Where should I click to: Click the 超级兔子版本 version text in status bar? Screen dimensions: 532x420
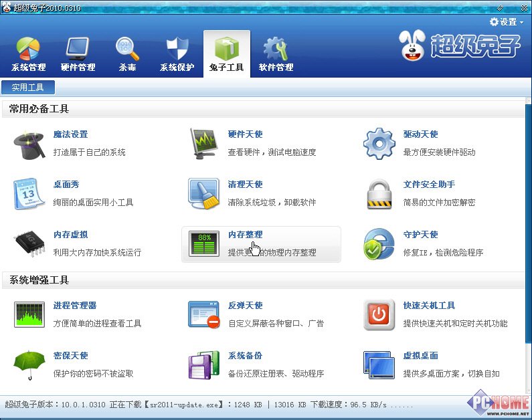55,405
